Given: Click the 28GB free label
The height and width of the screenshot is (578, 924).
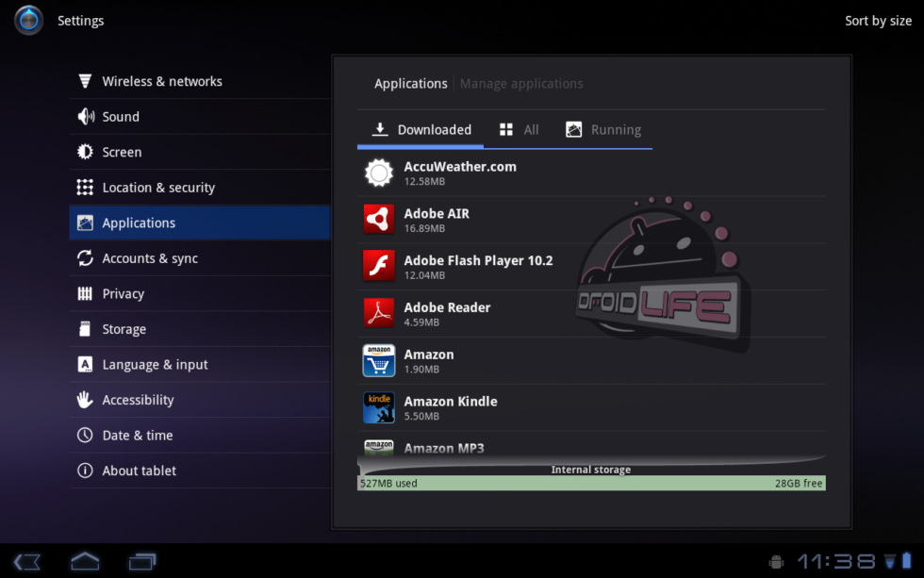Looking at the screenshot, I should coord(799,483).
